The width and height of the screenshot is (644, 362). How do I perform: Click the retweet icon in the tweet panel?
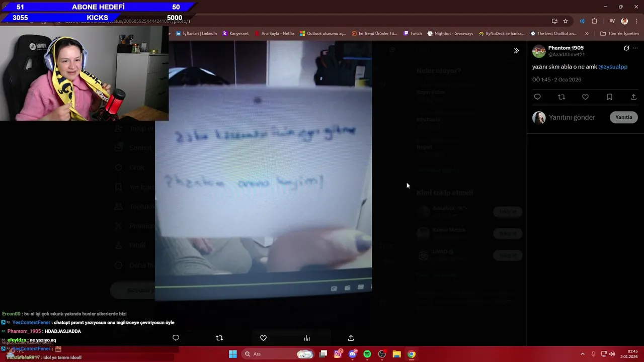pyautogui.click(x=561, y=97)
